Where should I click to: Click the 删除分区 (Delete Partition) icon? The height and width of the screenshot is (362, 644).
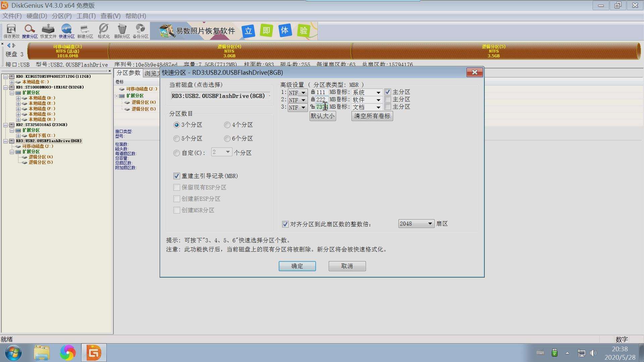(122, 31)
